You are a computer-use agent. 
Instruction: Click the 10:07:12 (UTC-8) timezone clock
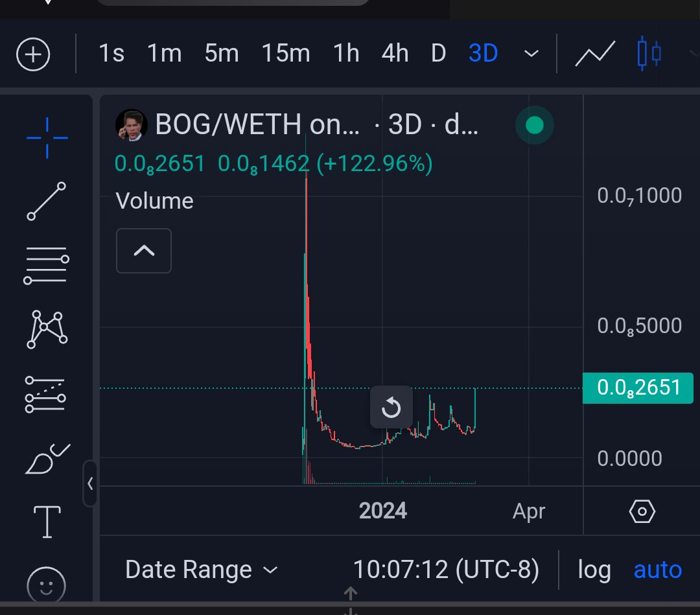click(x=446, y=570)
